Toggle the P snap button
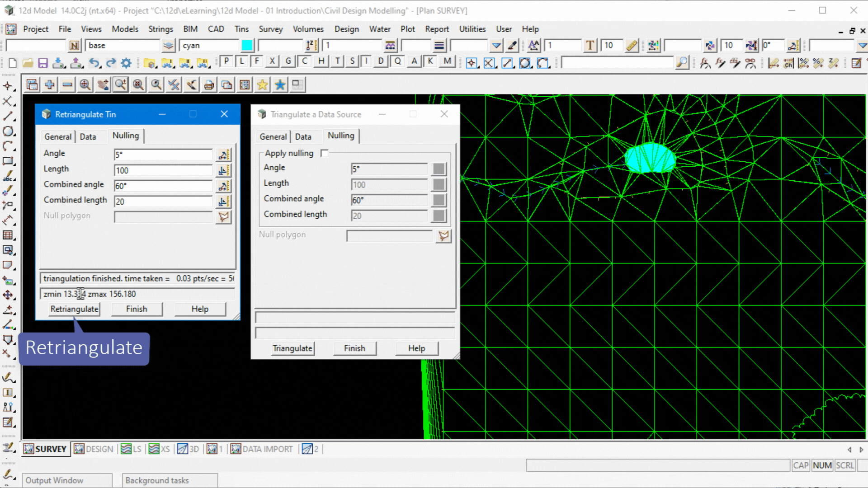 pyautogui.click(x=226, y=61)
